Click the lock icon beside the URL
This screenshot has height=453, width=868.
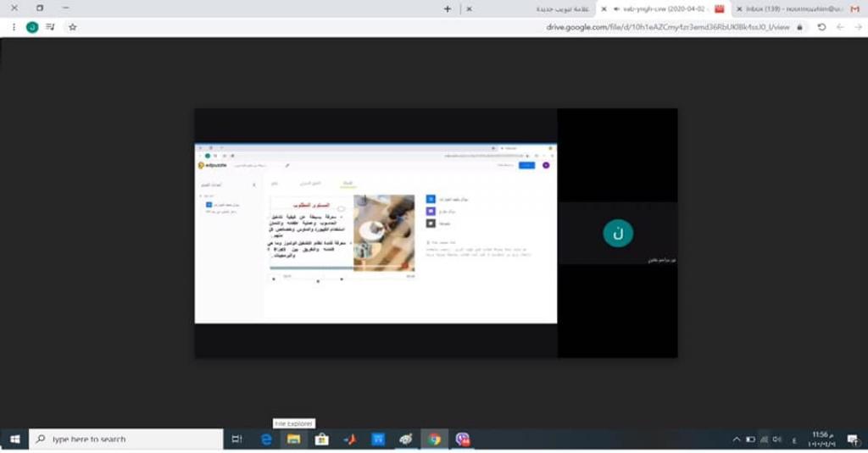coord(798,27)
